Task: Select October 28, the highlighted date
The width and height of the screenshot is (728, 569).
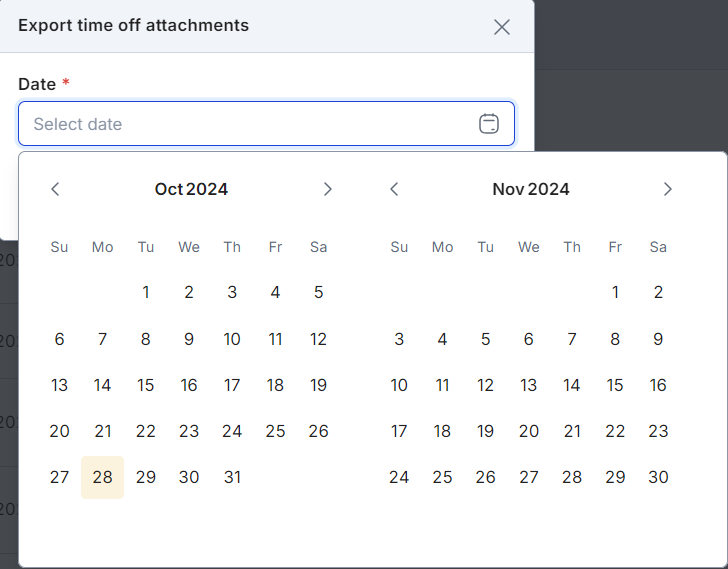Action: 102,477
